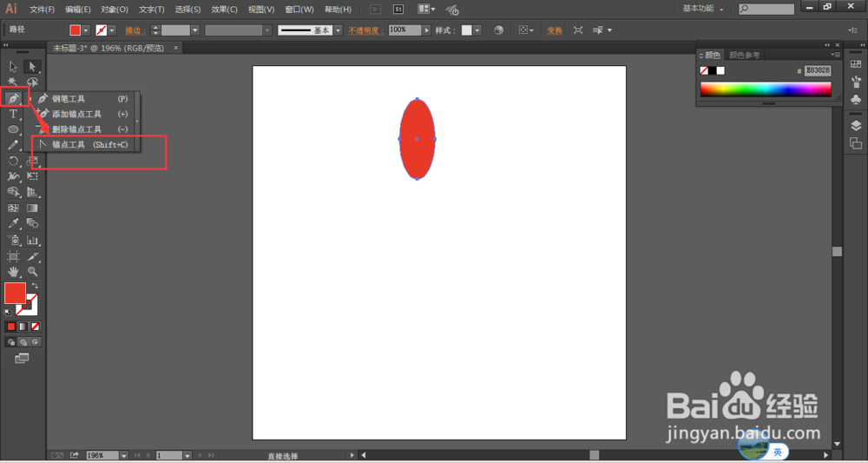
Task: Select the Selection tool (black arrow)
Action: 13,67
